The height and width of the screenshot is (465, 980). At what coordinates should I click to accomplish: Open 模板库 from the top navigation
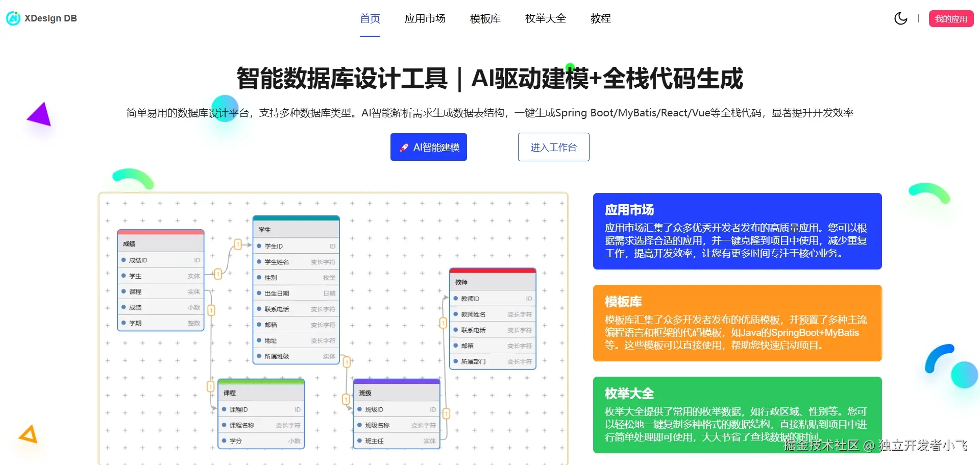point(484,19)
